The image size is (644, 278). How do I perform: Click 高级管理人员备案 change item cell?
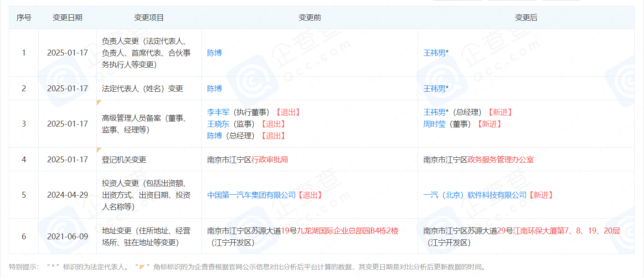pyautogui.click(x=149, y=124)
